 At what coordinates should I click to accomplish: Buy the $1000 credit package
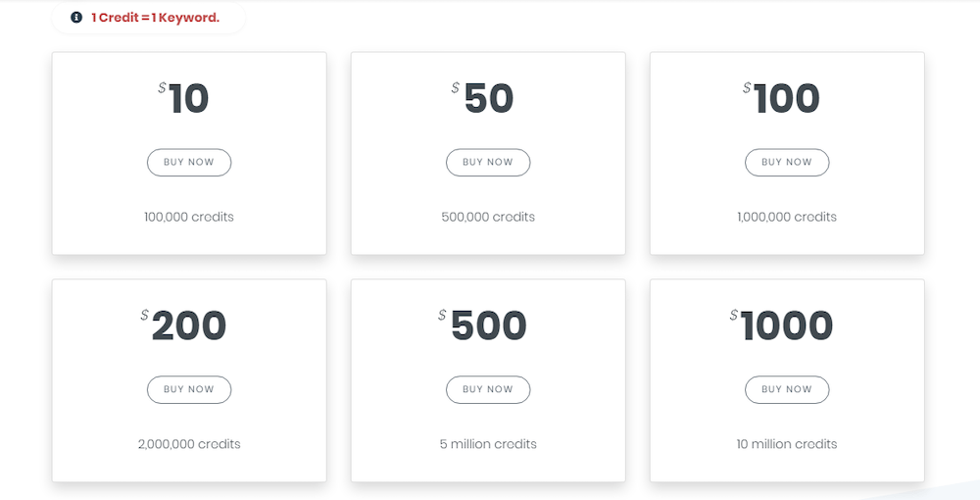click(787, 389)
